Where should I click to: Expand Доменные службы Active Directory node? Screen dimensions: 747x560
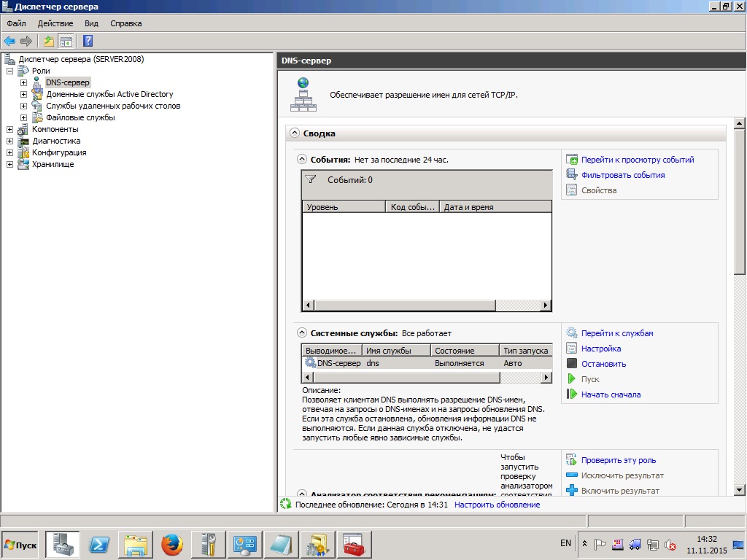[23, 94]
